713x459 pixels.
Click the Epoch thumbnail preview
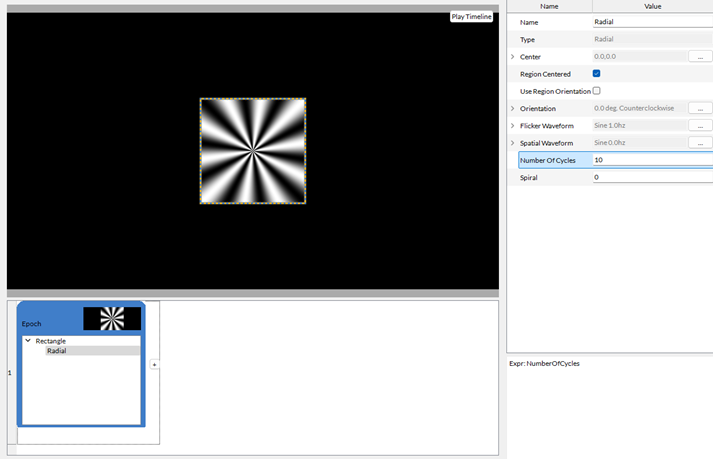112,318
